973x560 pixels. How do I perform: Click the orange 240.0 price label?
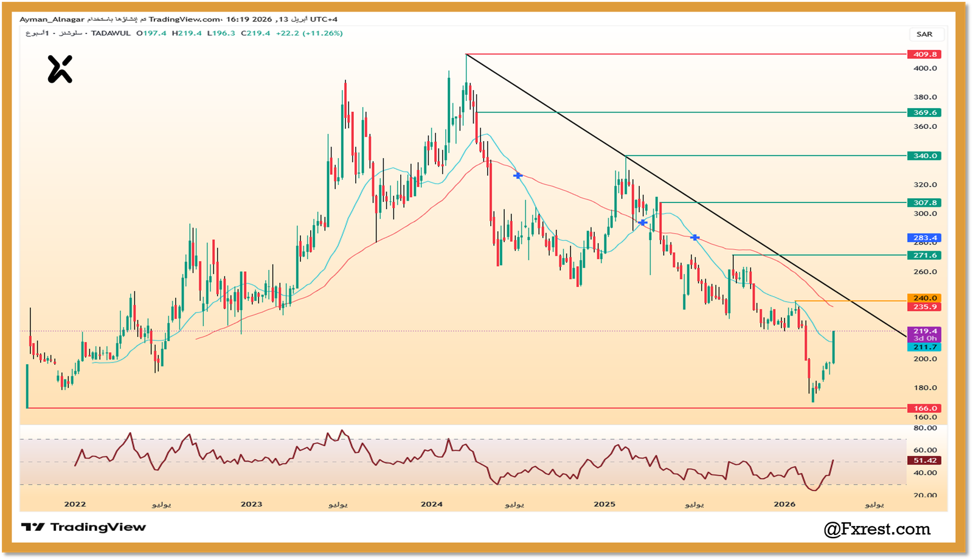[x=924, y=298]
